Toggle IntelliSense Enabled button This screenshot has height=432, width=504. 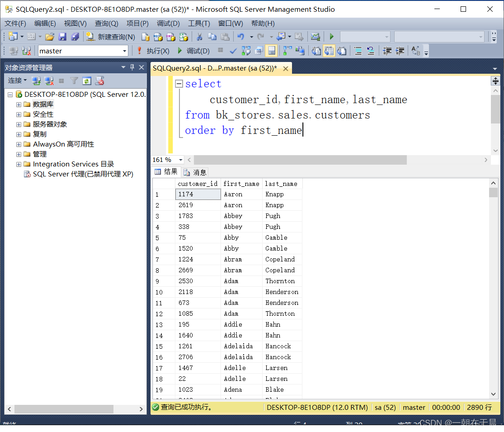click(272, 51)
